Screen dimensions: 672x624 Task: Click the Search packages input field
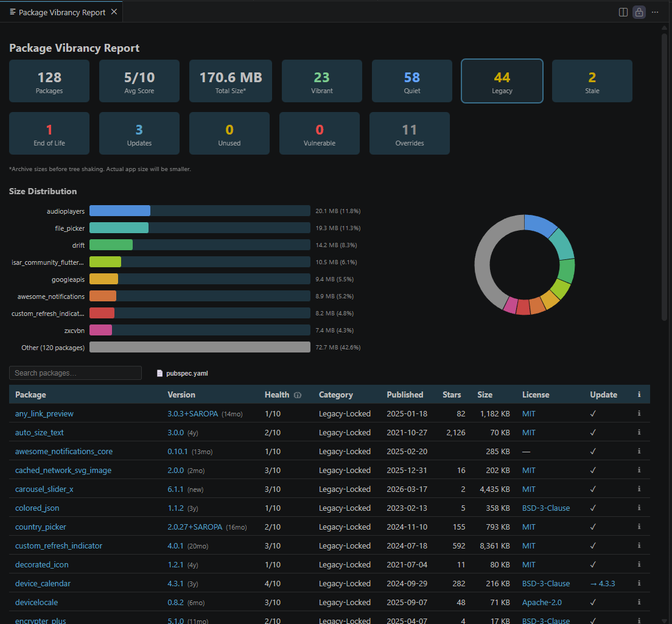coord(75,373)
